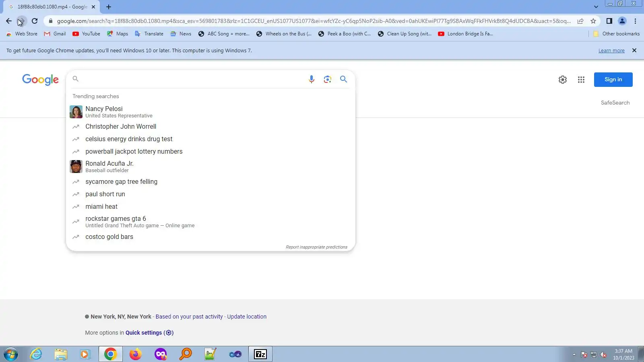
Task: Open ABC Song + more bookmark
Action: (224, 34)
